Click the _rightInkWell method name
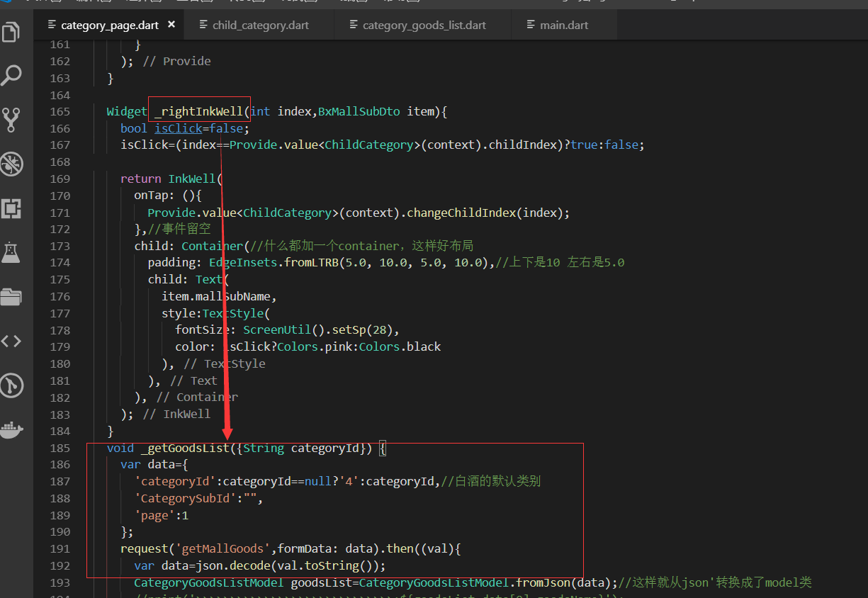 pos(199,111)
